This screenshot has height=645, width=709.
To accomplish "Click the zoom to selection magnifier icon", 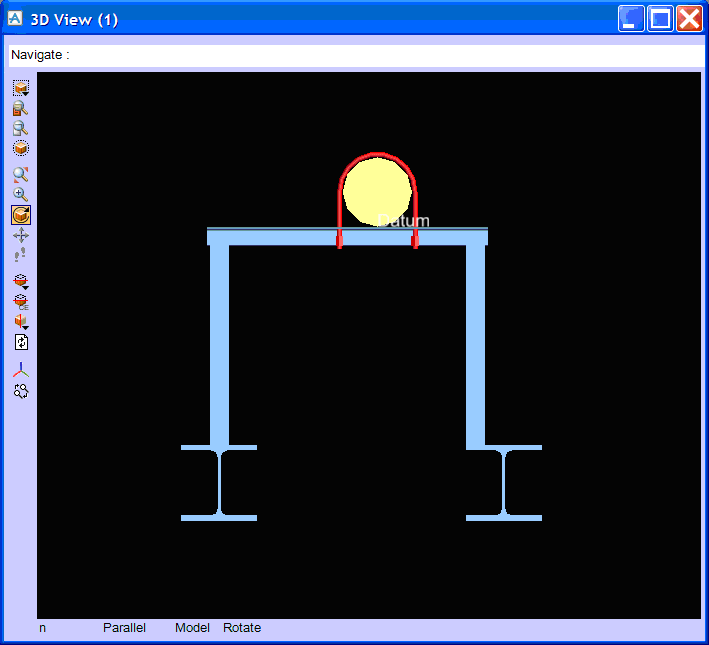I will pyautogui.click(x=20, y=109).
